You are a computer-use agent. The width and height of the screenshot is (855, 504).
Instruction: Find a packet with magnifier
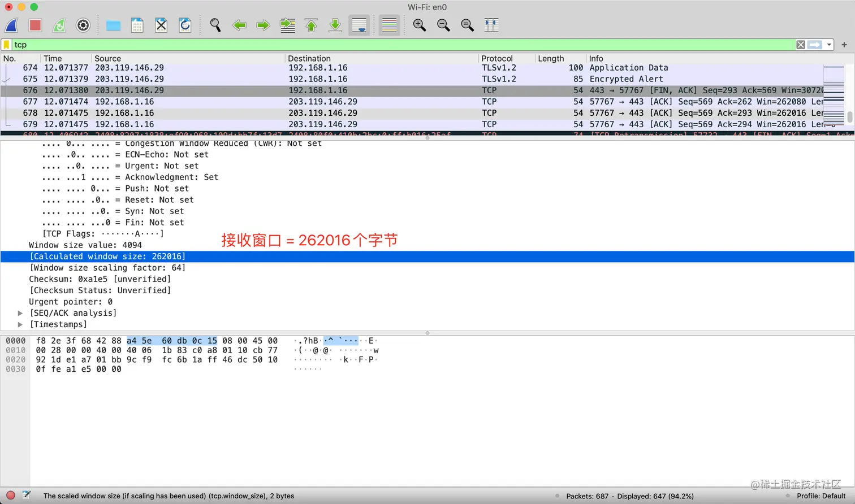coord(215,25)
